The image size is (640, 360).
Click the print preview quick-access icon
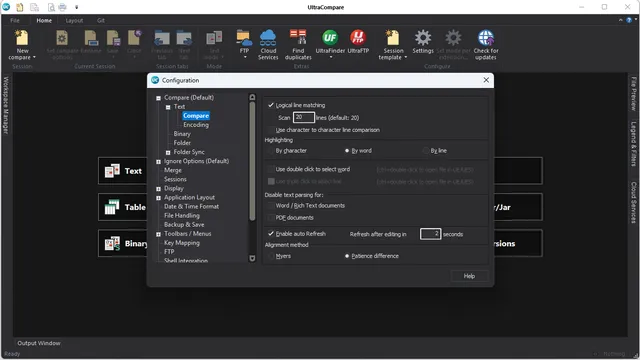[x=51, y=7]
